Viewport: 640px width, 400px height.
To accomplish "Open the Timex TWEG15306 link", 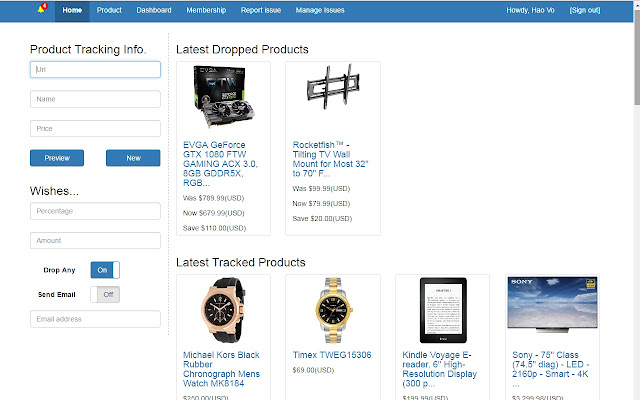I will coord(332,355).
